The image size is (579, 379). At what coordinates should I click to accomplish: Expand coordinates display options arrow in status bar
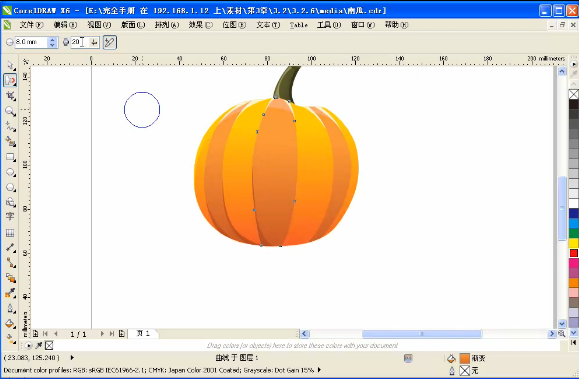(72, 358)
